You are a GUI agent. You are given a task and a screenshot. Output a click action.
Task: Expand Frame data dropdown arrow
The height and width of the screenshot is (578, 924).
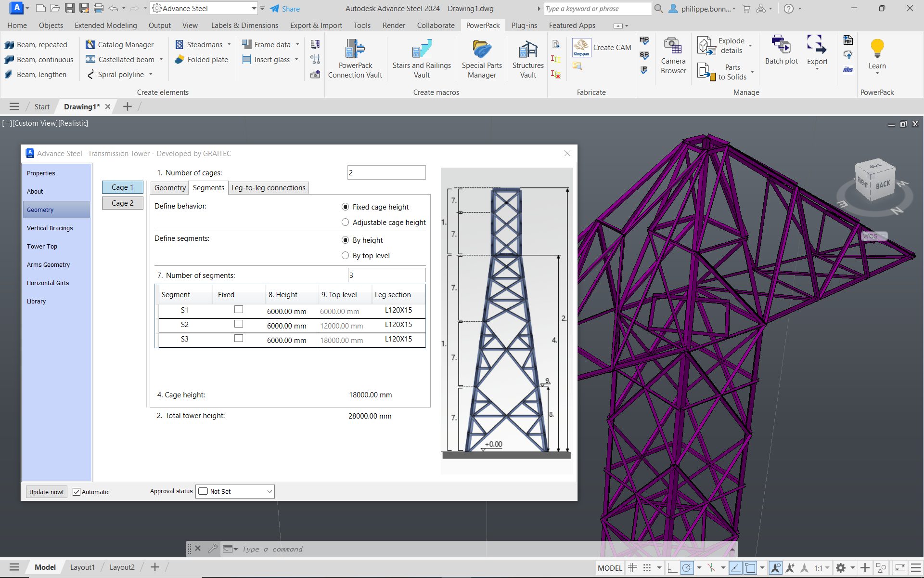pos(297,45)
